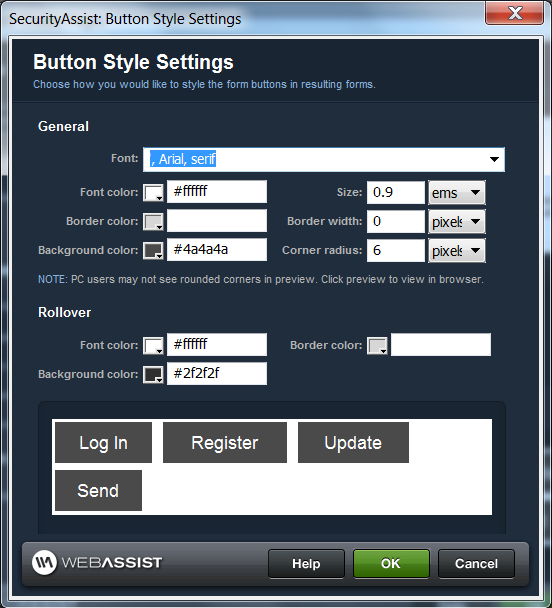Click the Cancel button
The width and height of the screenshot is (552, 608).
coord(476,563)
